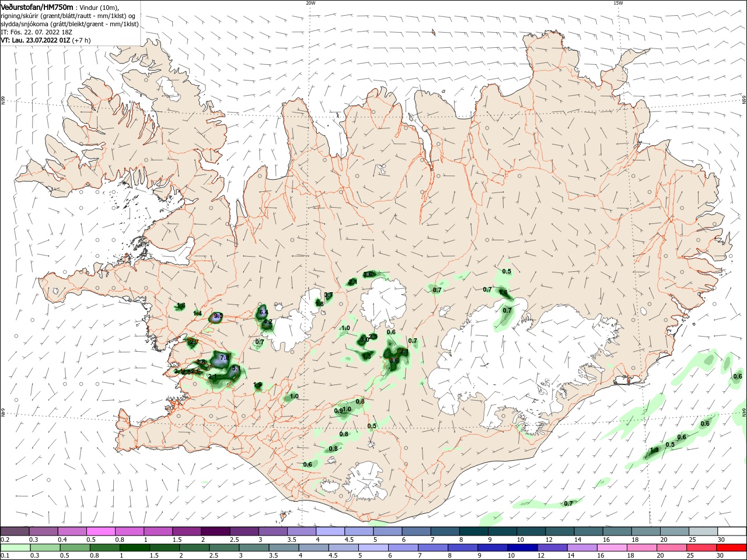This screenshot has height=560, width=747.
Task: Click the '0.2' number in top legend row
Action: point(6,540)
